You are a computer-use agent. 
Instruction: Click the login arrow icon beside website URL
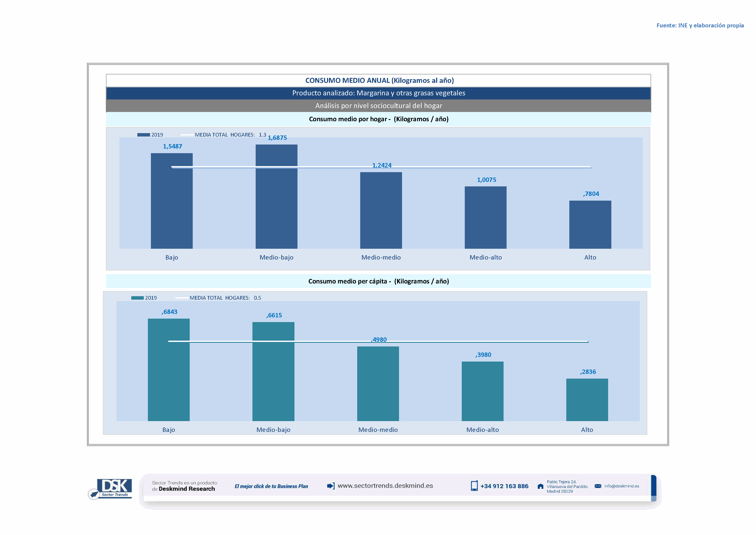click(331, 486)
